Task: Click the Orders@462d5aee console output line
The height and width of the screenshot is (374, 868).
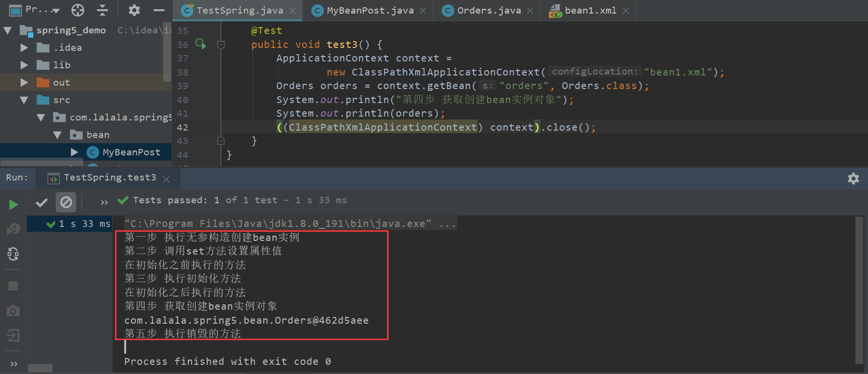Action: [246, 320]
